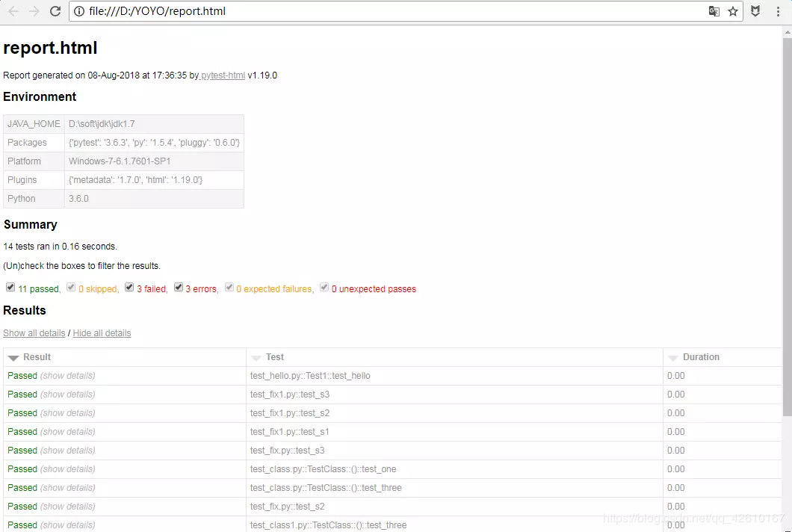The image size is (792, 532).
Task: Show details for test_fix1.py::test_s1 row
Action: (x=68, y=432)
